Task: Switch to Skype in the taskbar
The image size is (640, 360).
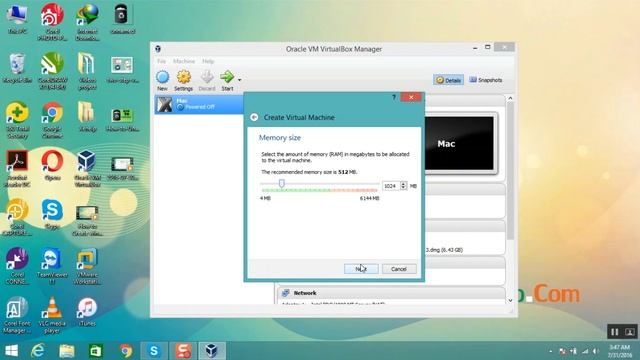Action: point(154,351)
